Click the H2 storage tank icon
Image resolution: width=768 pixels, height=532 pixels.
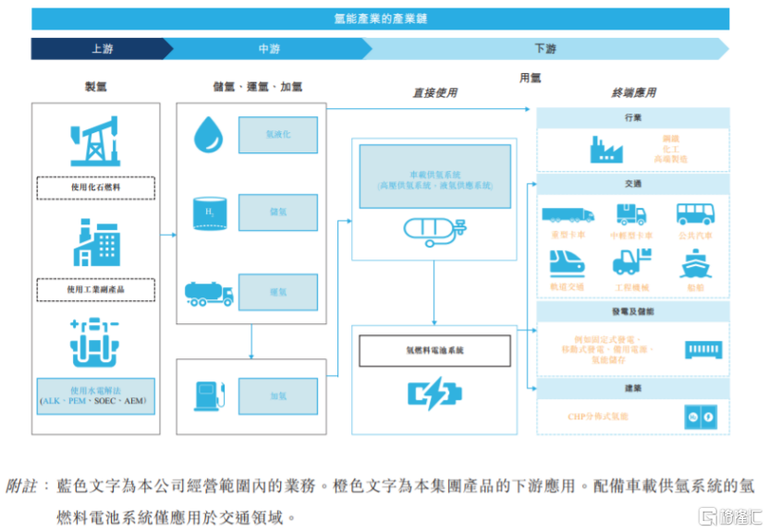(x=210, y=213)
